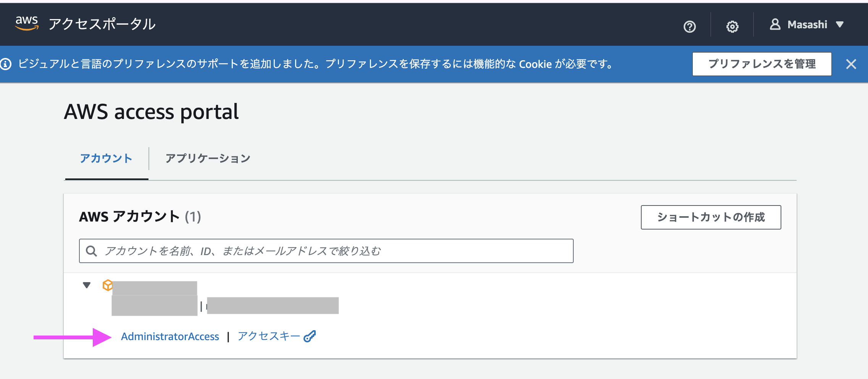
Task: Open the アクセスキー link
Action: point(269,336)
